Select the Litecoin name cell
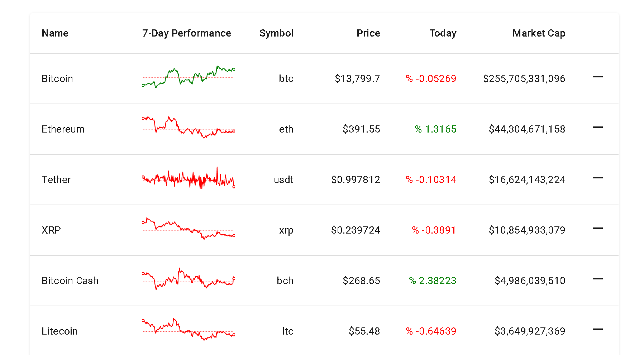The image size is (644, 355). pos(59,331)
